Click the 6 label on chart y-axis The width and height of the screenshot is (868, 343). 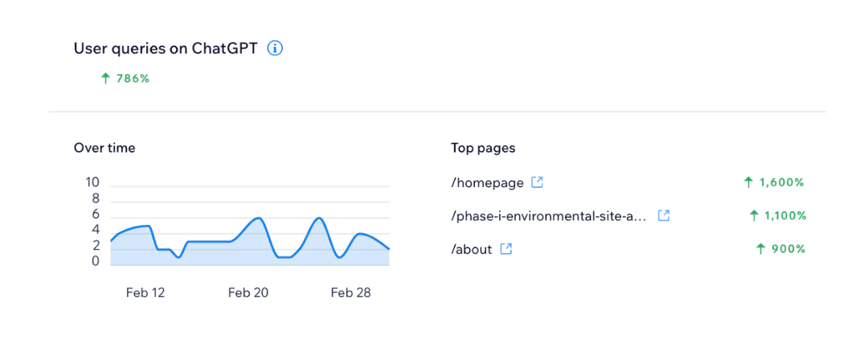[95, 214]
